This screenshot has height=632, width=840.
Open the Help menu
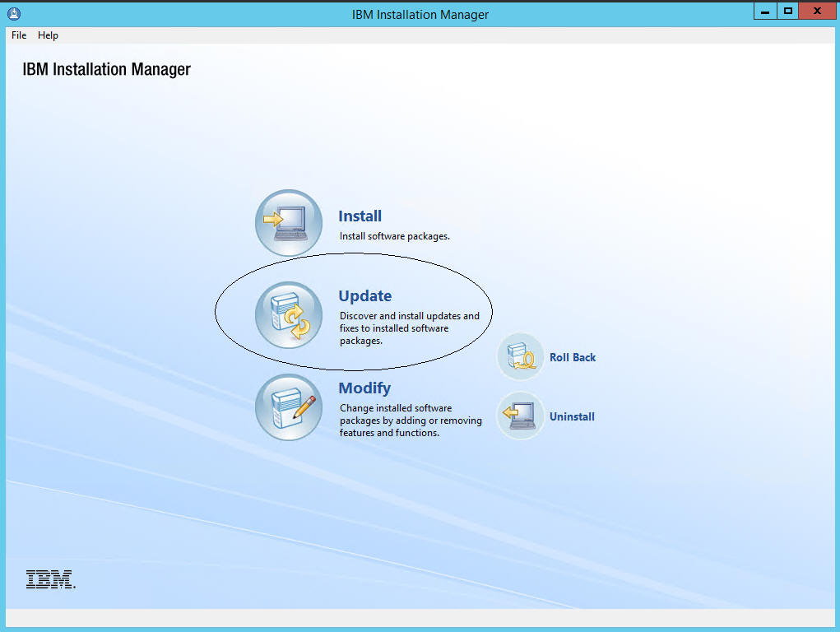click(48, 35)
